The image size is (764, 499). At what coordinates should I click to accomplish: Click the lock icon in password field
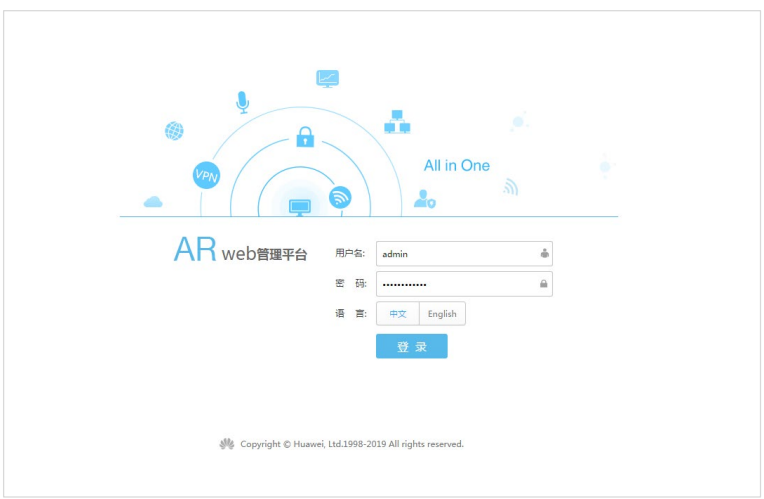click(543, 284)
